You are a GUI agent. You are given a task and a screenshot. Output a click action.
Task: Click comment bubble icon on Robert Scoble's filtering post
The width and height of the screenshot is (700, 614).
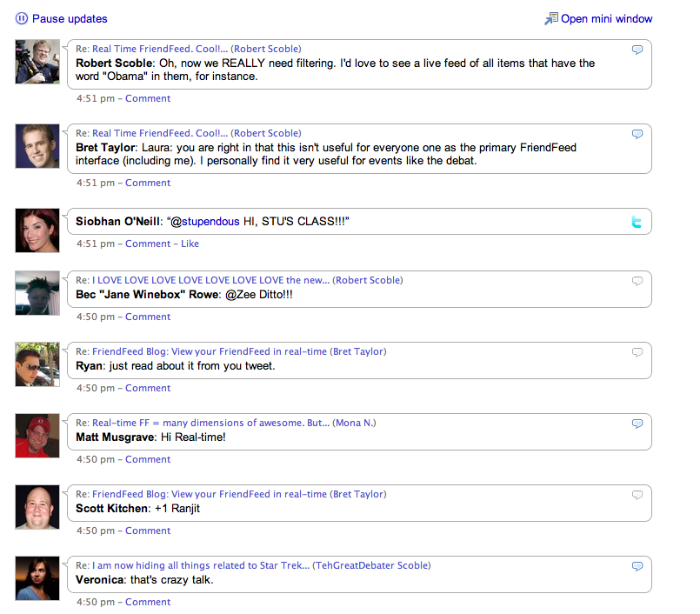(x=637, y=49)
